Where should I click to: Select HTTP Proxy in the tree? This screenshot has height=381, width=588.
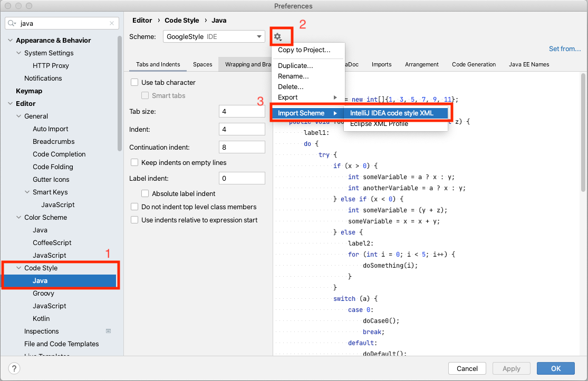pos(51,65)
